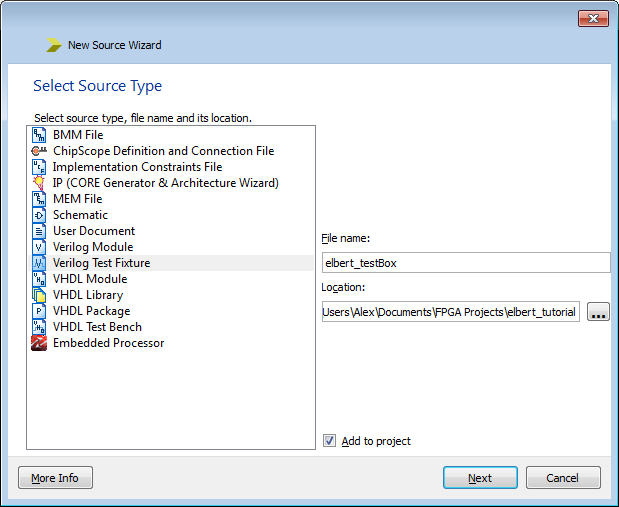This screenshot has height=507, width=619.
Task: Click the File name input field
Action: pos(465,263)
